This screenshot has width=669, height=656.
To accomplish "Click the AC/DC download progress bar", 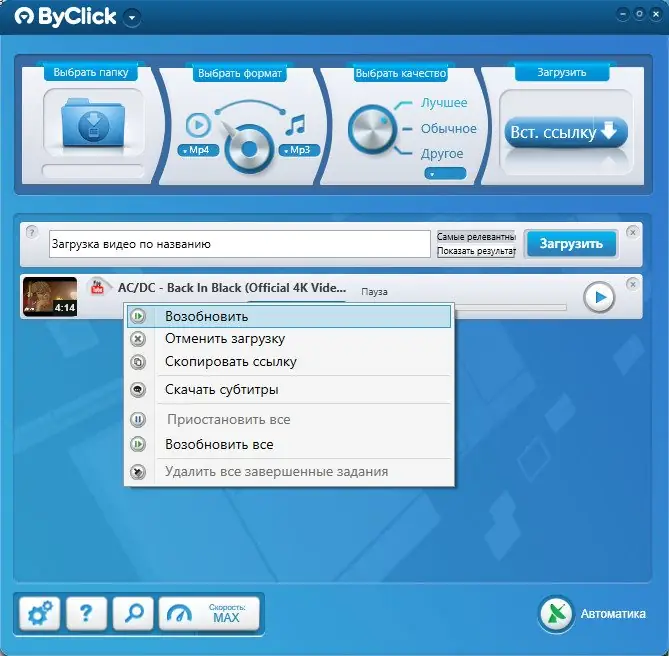I will click(510, 307).
